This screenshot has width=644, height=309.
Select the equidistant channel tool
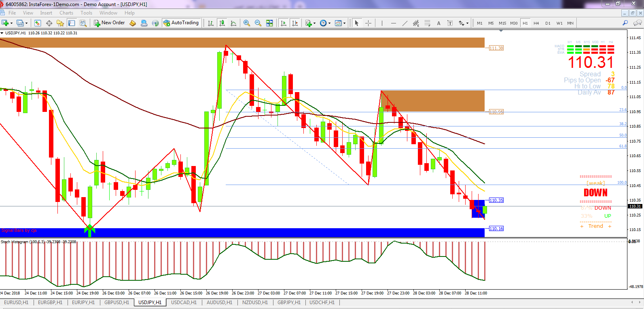[x=416, y=23]
